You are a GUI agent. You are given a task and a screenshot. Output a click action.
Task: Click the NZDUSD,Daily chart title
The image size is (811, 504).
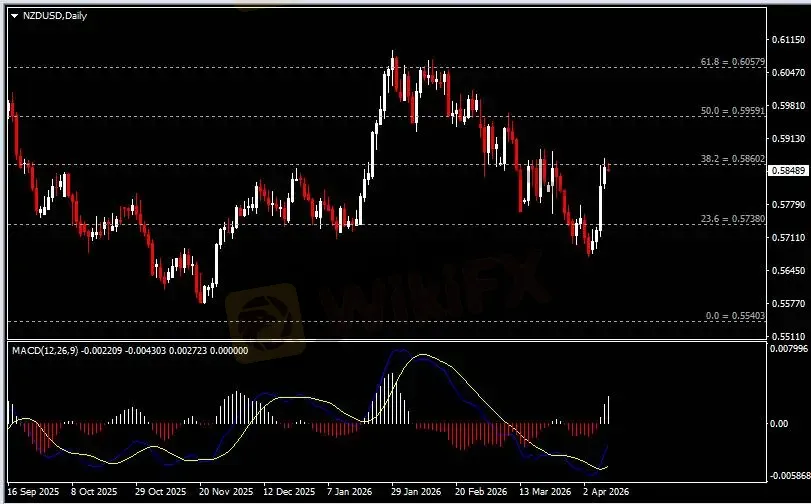pyautogui.click(x=55, y=16)
